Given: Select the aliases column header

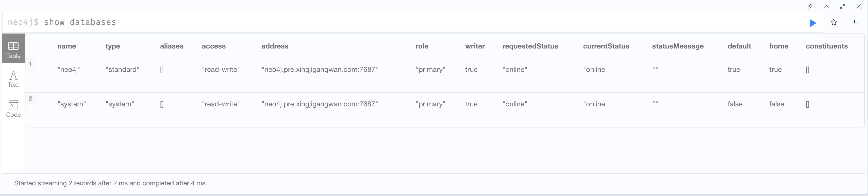Looking at the screenshot, I should [172, 46].
